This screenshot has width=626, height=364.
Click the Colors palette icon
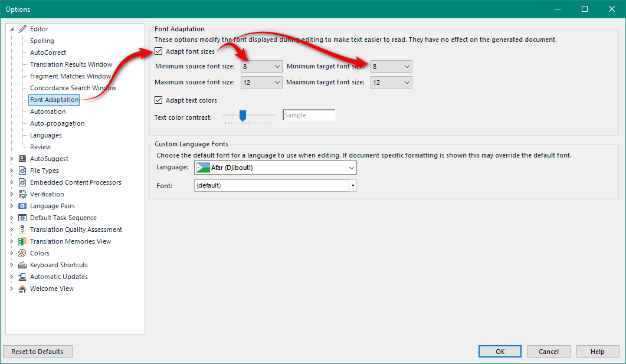coord(22,253)
